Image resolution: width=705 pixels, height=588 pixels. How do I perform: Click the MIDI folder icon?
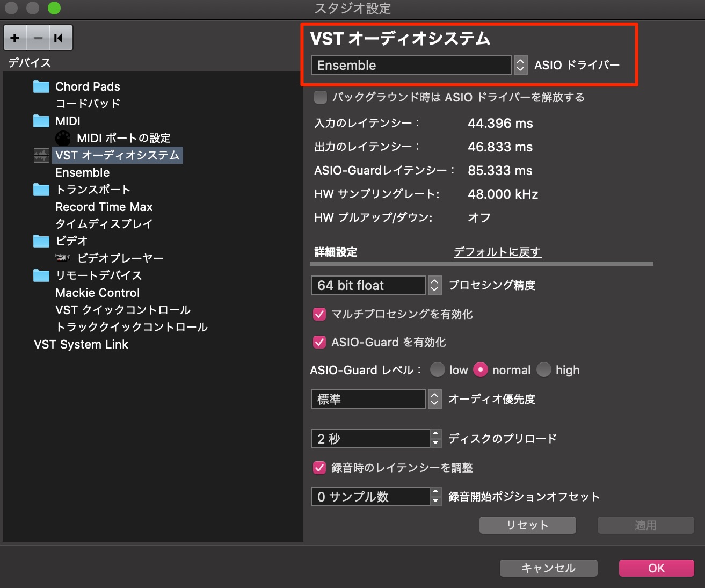[x=41, y=121]
